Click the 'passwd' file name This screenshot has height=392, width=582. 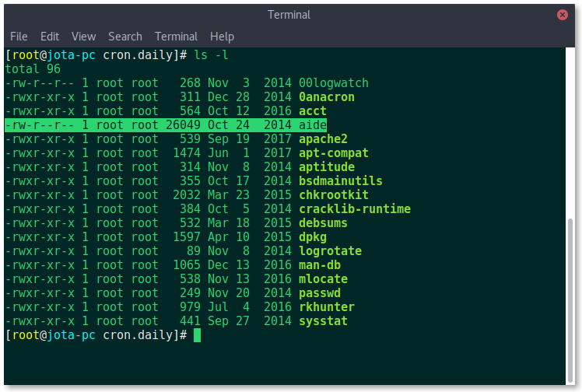(320, 293)
